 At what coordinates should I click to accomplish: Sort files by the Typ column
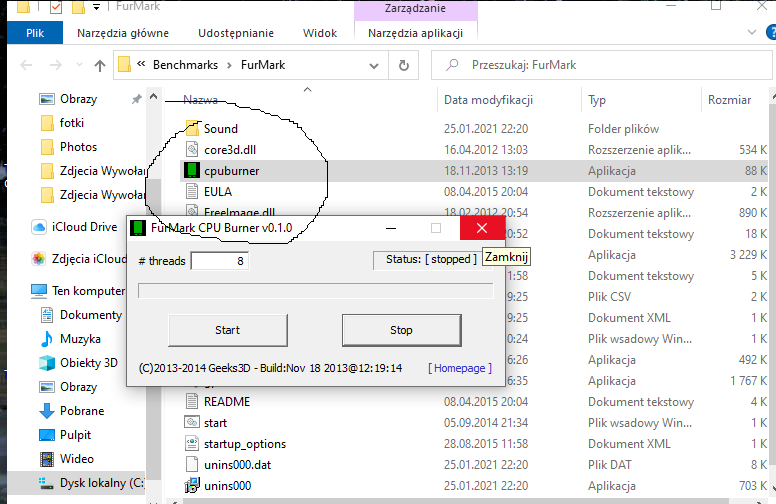click(597, 100)
